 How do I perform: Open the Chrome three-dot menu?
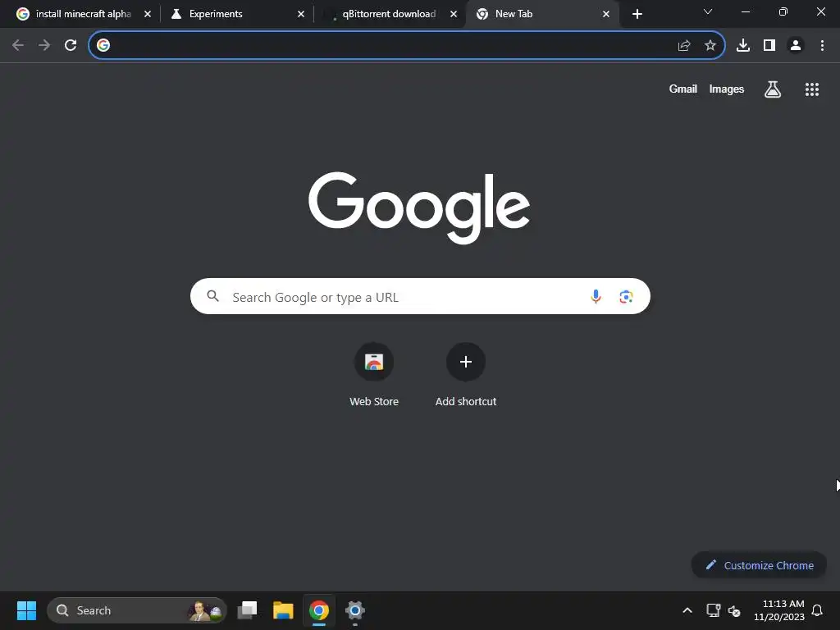coord(822,45)
